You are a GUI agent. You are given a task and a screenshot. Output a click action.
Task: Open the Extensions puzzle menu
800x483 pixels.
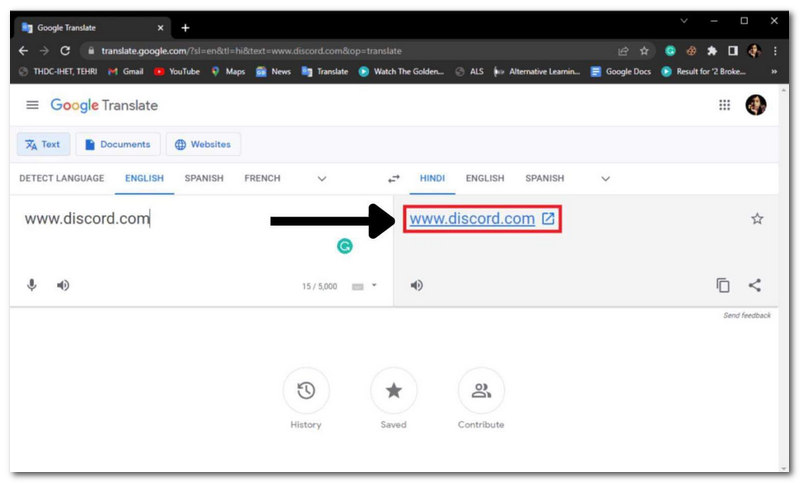click(712, 50)
